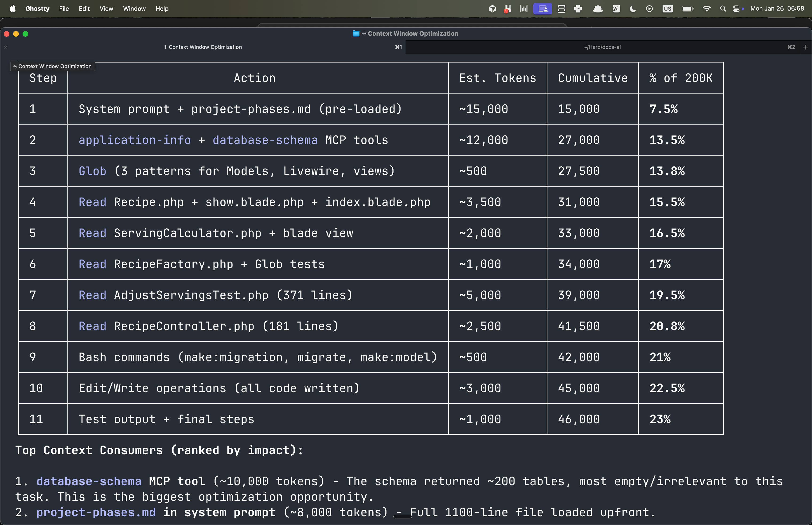Toggle Do Not Disturb moon icon
Screen dimensions: 812x525
633,9
